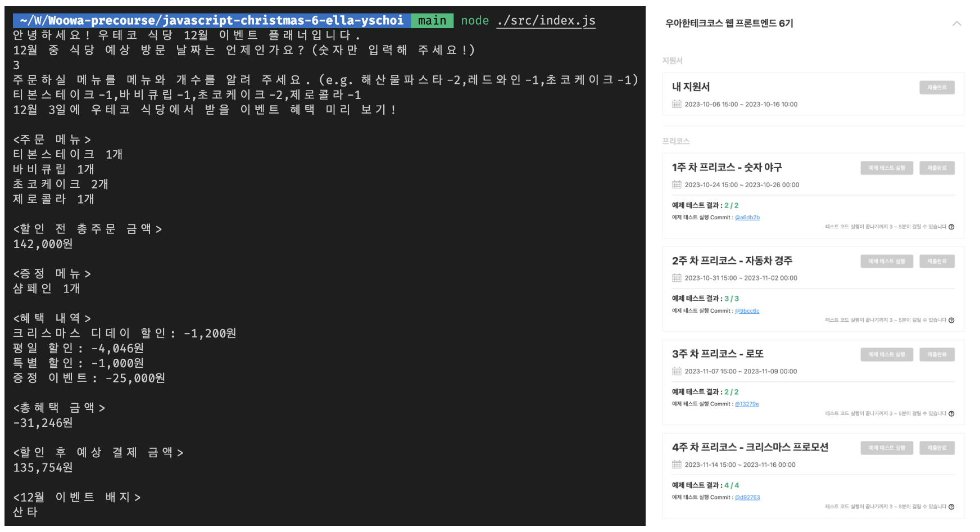Click calendar icon beside 2023-10-24 date

pos(677,184)
